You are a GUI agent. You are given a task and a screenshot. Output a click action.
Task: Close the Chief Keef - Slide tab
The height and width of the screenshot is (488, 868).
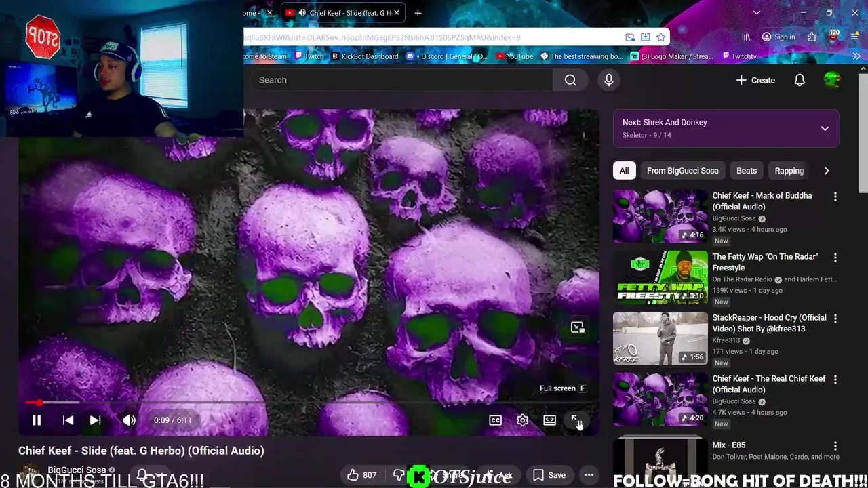[397, 12]
